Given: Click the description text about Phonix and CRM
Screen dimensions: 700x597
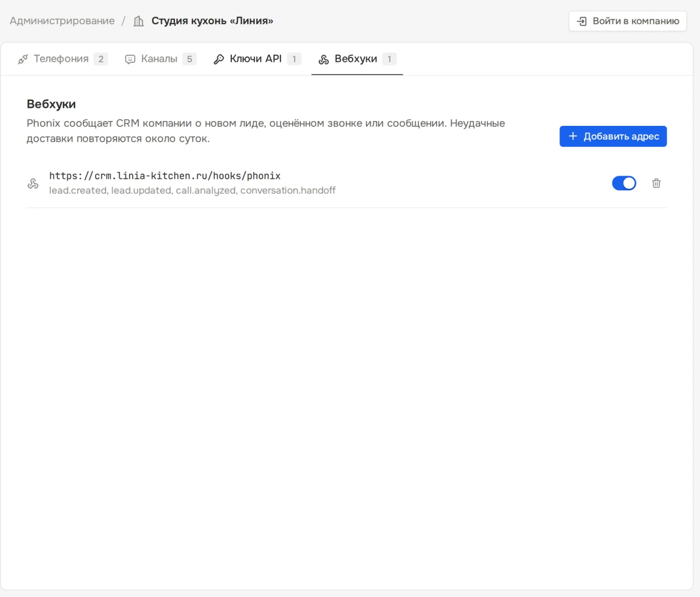Looking at the screenshot, I should (266, 131).
